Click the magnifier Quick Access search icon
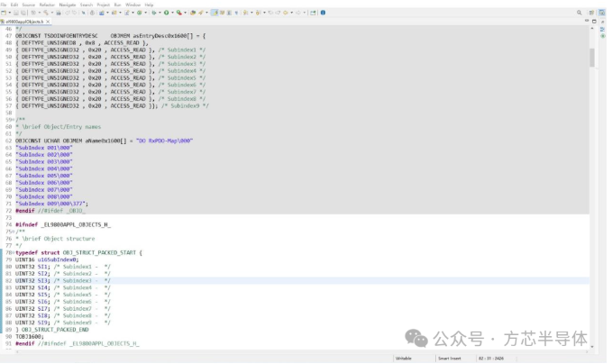Viewport: 612px width, 364px height. [x=580, y=13]
